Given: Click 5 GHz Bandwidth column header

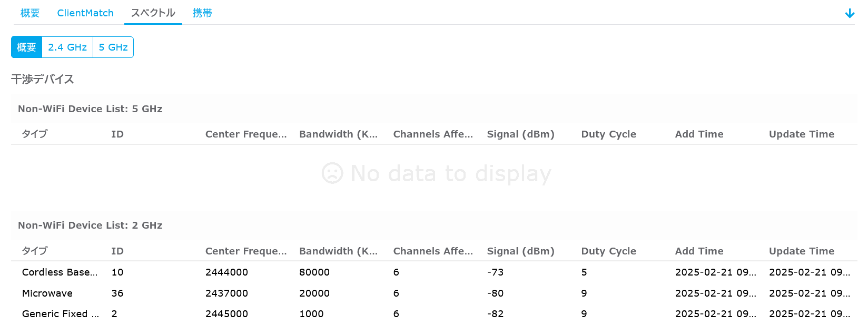Looking at the screenshot, I should 338,134.
